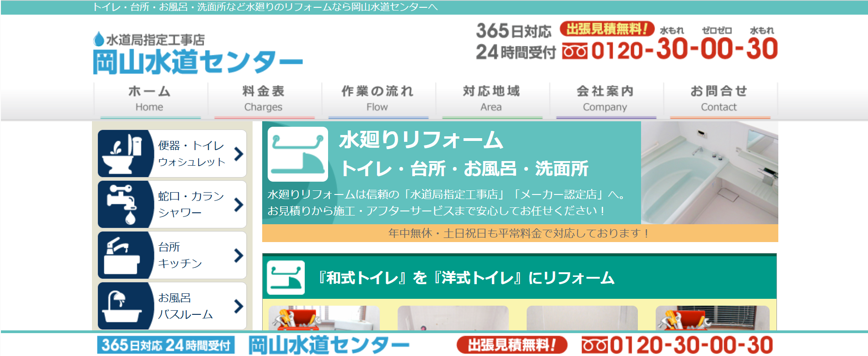Click the kitchen sink icon
Screen dimensions: 868x356
pos(122,255)
